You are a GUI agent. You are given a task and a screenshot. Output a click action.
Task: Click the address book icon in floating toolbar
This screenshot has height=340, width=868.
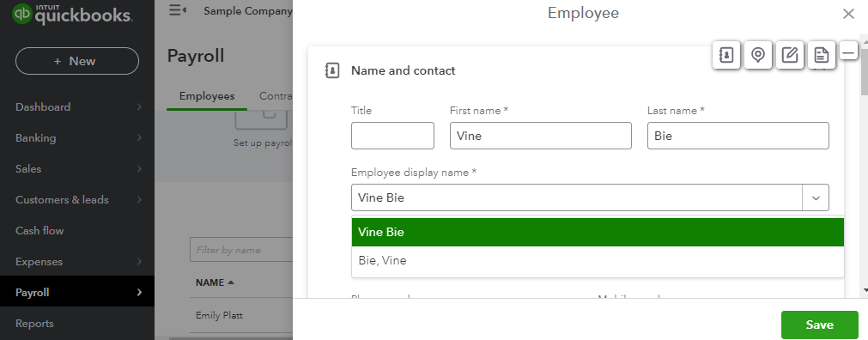click(x=726, y=55)
